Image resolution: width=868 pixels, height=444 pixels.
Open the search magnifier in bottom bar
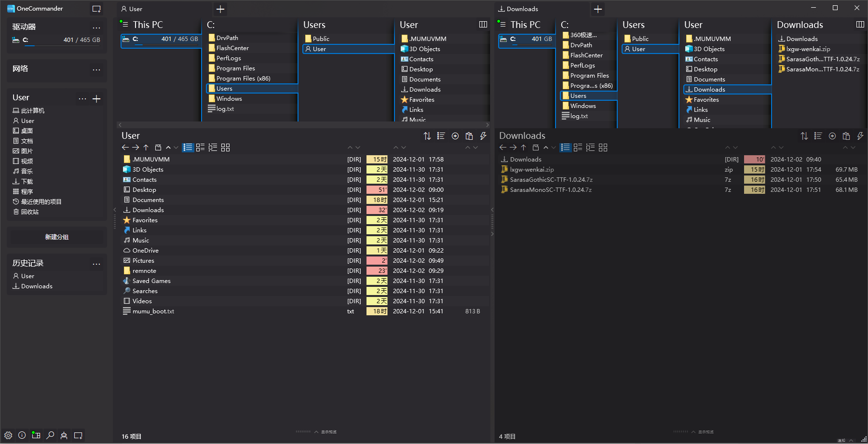[50, 435]
